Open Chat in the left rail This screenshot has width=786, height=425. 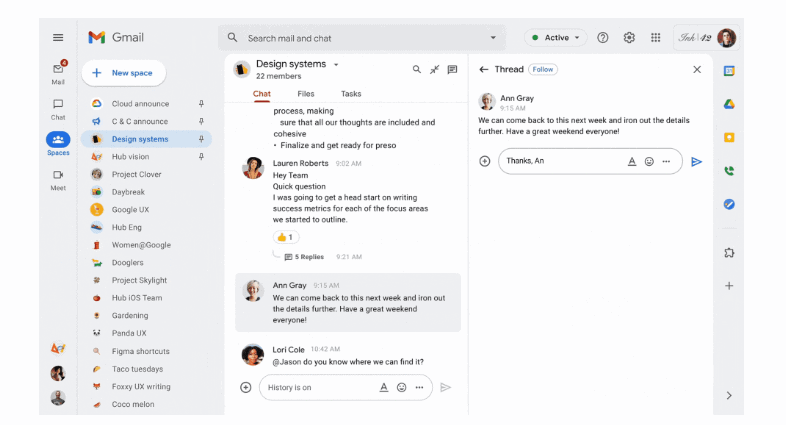click(58, 109)
